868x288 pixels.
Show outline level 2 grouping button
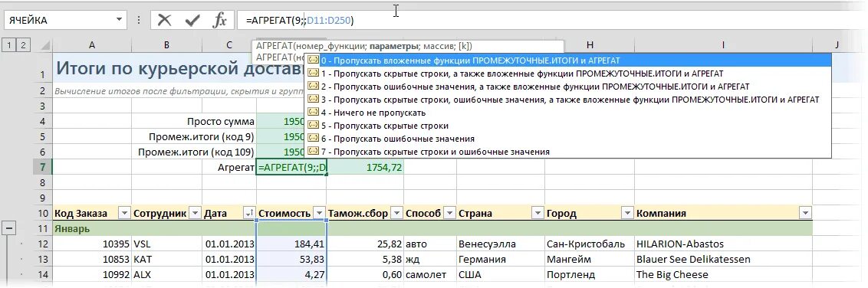[x=23, y=44]
